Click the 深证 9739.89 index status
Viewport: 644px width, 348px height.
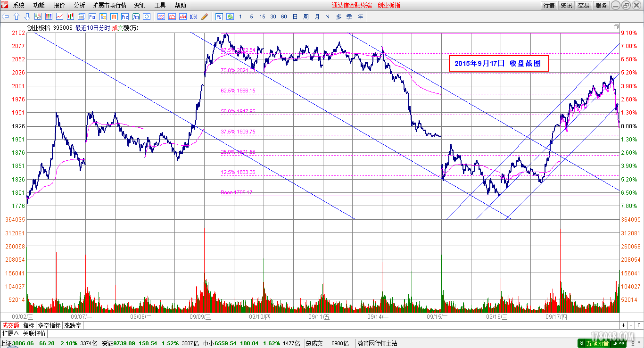pyautogui.click(x=151, y=343)
